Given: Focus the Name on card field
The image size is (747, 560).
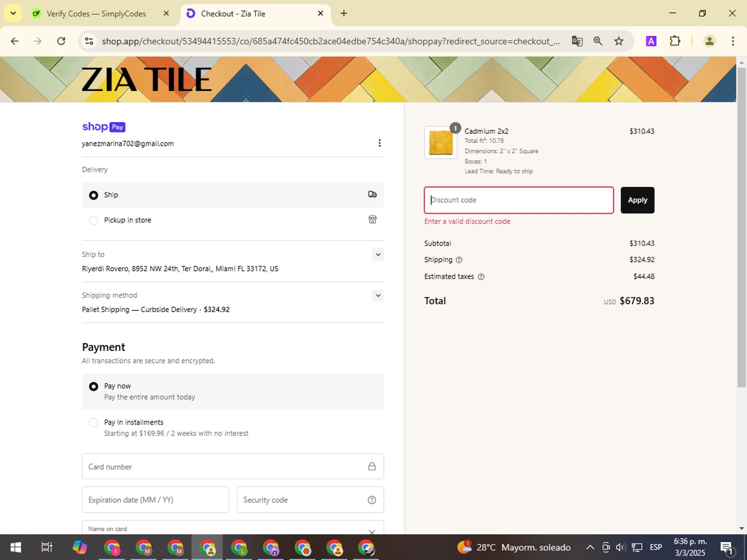Looking at the screenshot, I should point(233,528).
